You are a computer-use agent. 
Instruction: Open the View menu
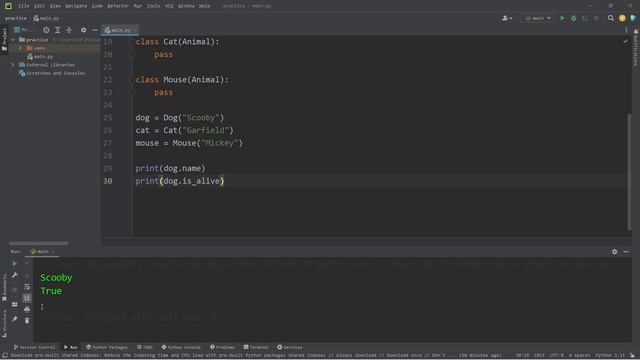point(55,6)
